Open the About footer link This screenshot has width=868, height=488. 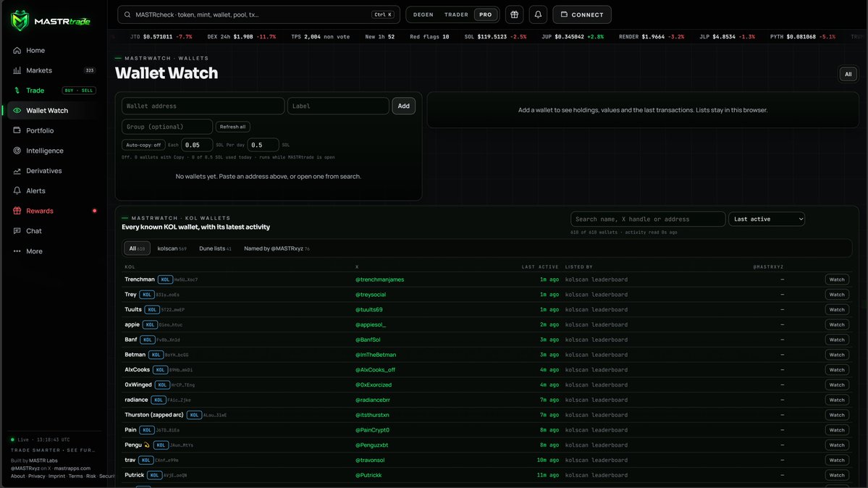click(x=17, y=476)
